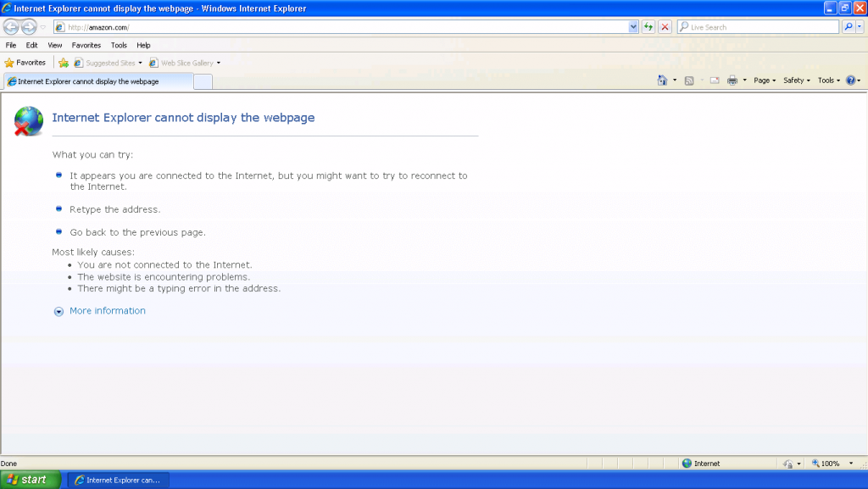Click the Windows Start button

pyautogui.click(x=30, y=480)
